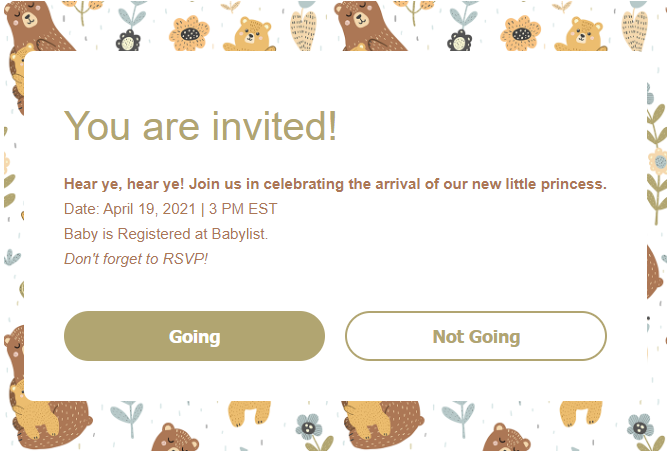This screenshot has width=667, height=451.
Task: Click the leftmost blue-petaled flower in the bottom border
Action: [x=309, y=427]
